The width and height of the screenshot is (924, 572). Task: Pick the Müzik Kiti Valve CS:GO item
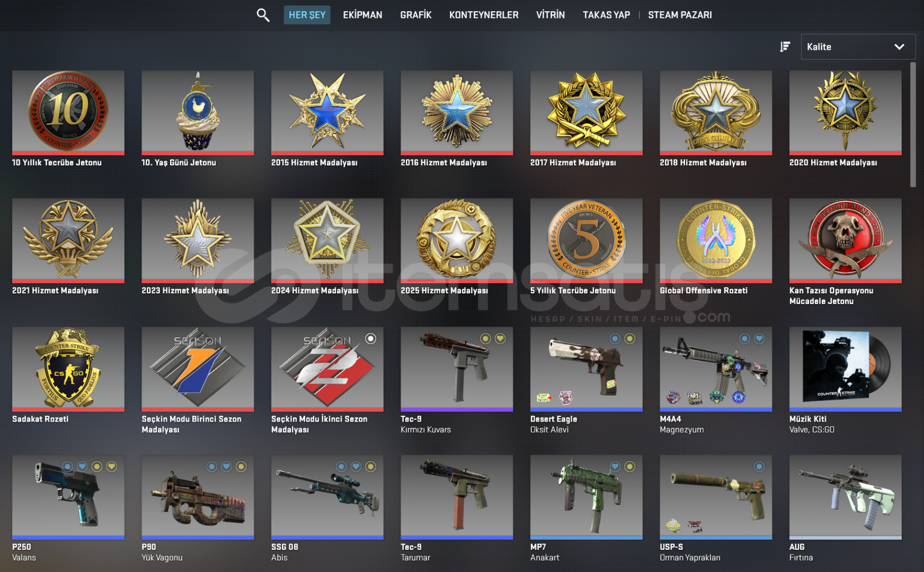coord(845,369)
